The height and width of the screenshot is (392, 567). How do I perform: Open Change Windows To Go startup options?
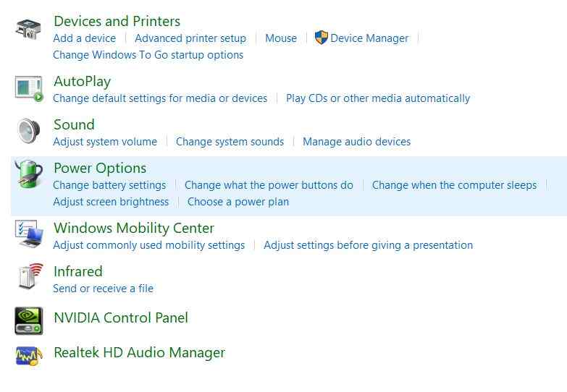(x=148, y=55)
